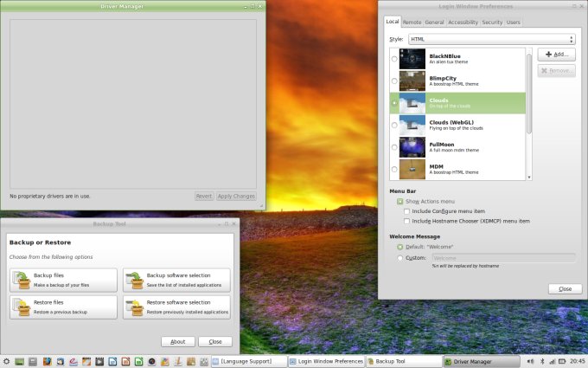Viewport: 588px width, 368px height.
Task: Click the Add... theme button
Action: [x=556, y=54]
